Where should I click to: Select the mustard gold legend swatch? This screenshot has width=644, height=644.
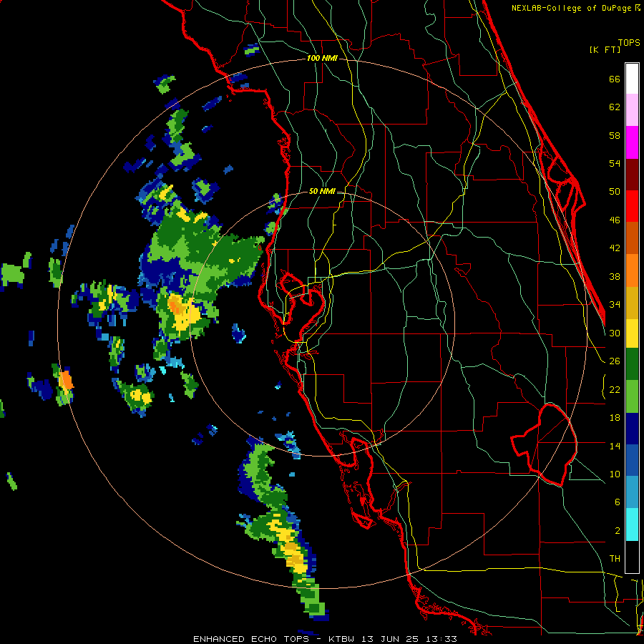point(632,303)
